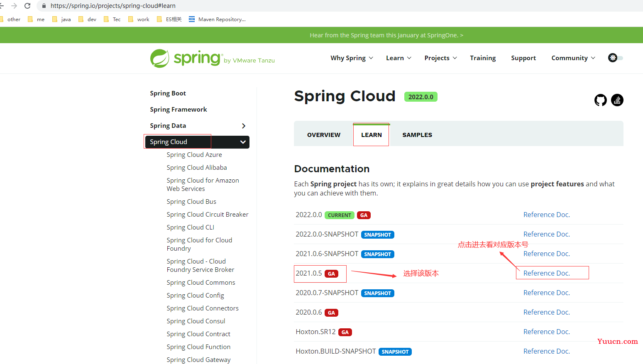Open Spring Cloud Gateway
Image resolution: width=643 pixels, height=364 pixels.
198,360
